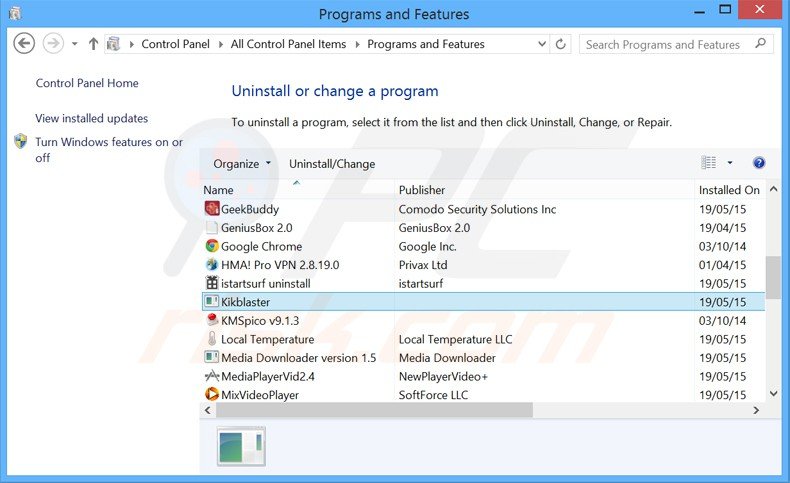
Task: Click Uninstall/Change button
Action: coord(332,164)
